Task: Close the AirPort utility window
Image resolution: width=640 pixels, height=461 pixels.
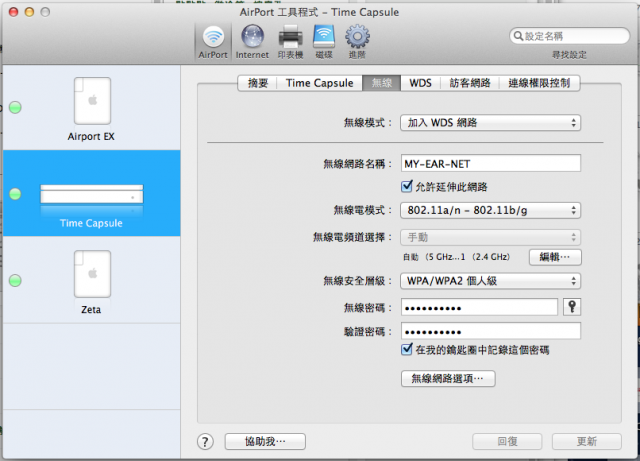Action: click(13, 12)
